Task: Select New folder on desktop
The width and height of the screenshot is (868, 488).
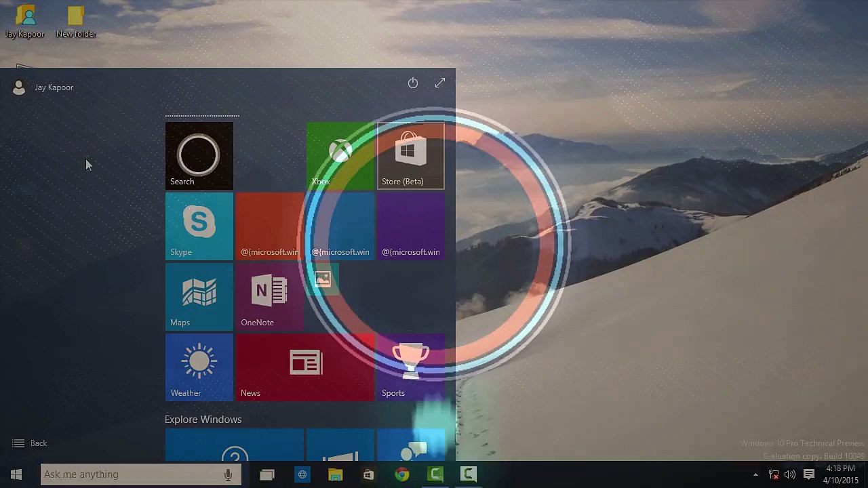Action: pos(76,22)
